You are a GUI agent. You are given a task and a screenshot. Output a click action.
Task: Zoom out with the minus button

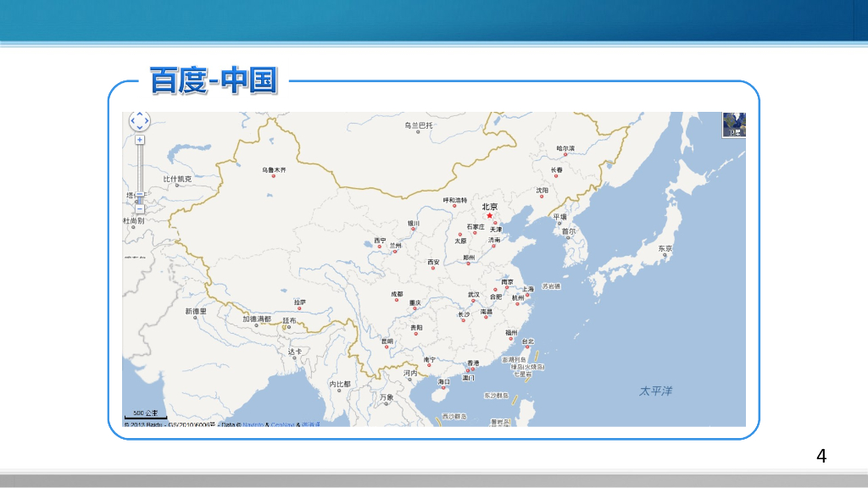pos(140,209)
